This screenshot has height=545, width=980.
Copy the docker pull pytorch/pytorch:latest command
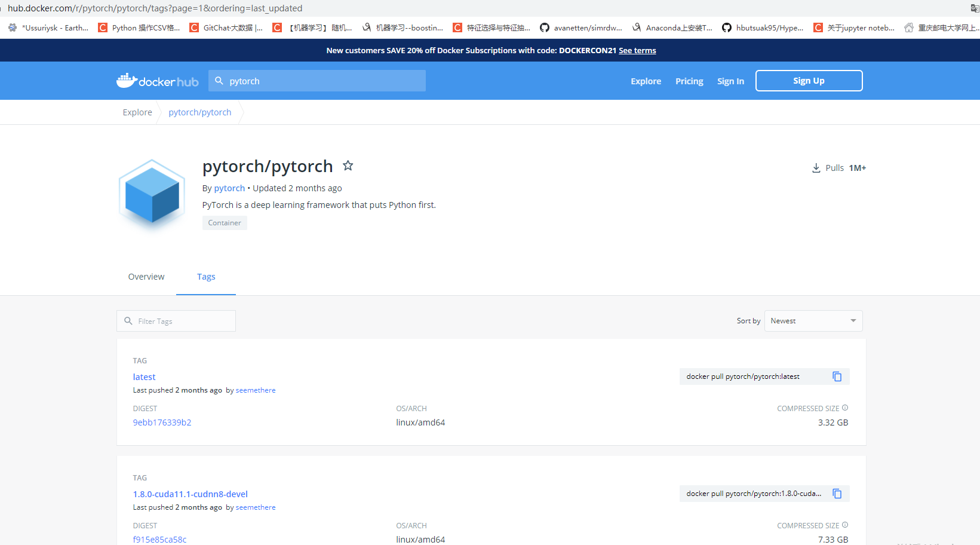(837, 376)
